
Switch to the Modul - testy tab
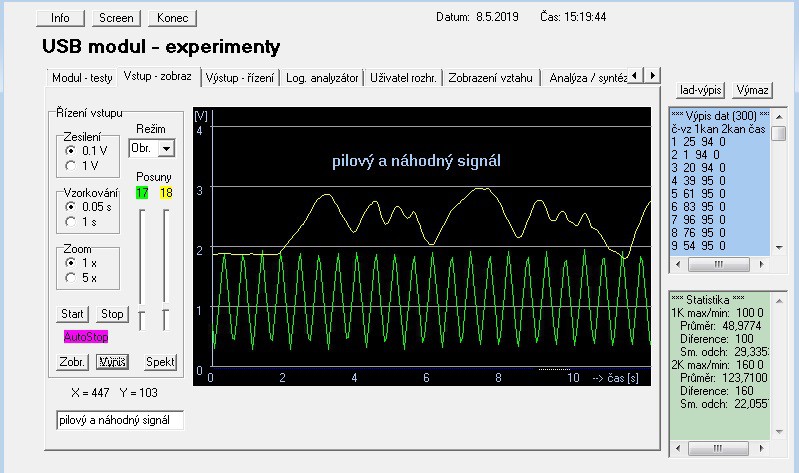pos(82,77)
